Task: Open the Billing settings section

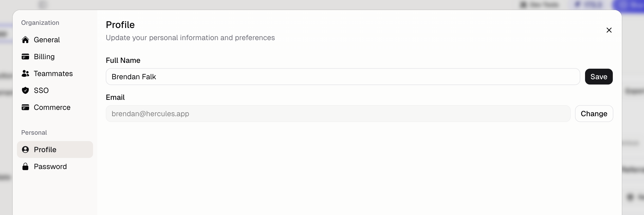Action: click(44, 57)
